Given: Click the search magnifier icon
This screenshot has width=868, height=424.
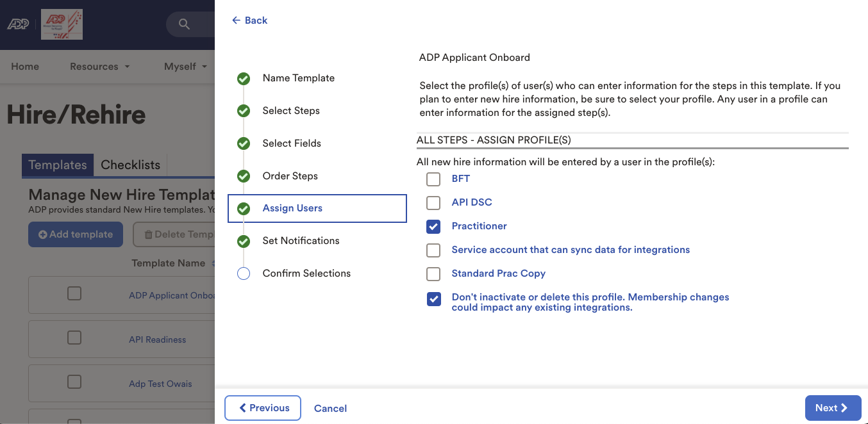Looking at the screenshot, I should pyautogui.click(x=184, y=24).
